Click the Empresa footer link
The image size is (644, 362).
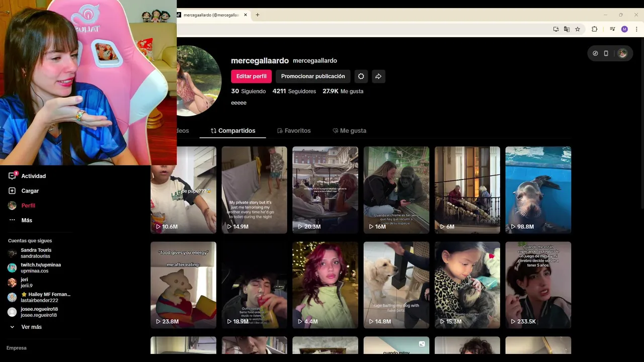(17, 348)
